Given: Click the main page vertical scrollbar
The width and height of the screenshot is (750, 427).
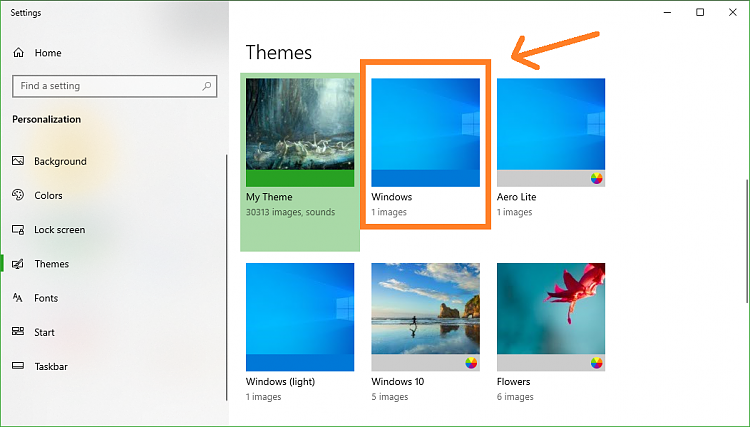Looking at the screenshot, I should pyautogui.click(x=747, y=241).
